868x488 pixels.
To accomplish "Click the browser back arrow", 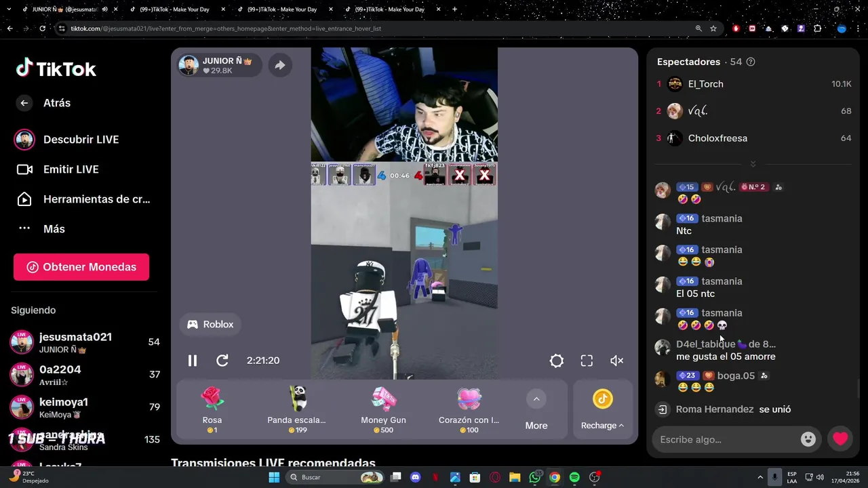I will 9,28.
